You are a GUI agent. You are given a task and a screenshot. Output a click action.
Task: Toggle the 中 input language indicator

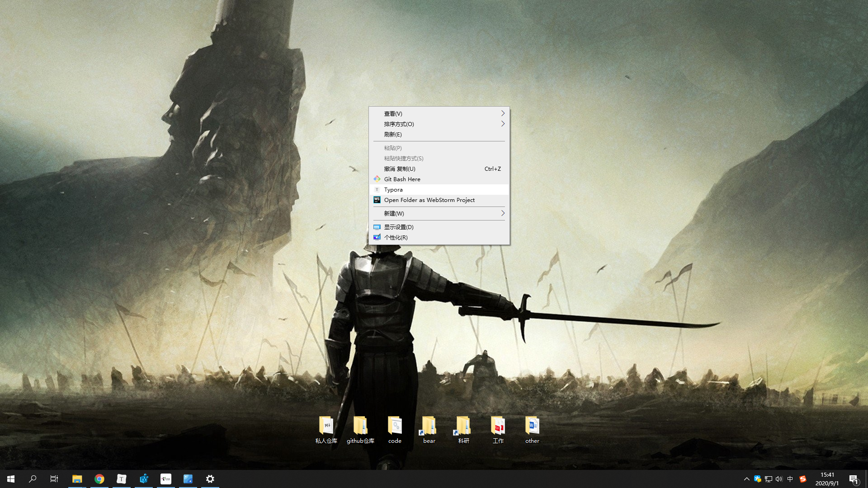tap(790, 479)
